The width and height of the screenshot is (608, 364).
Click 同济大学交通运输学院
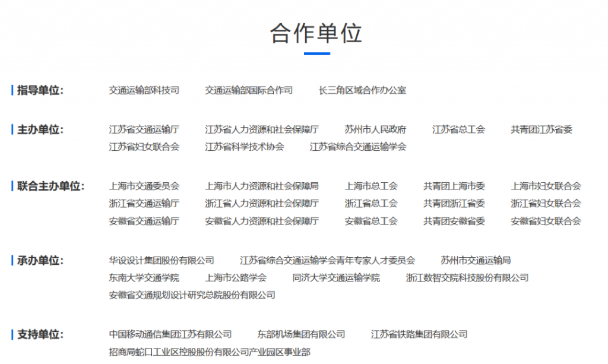click(336, 278)
